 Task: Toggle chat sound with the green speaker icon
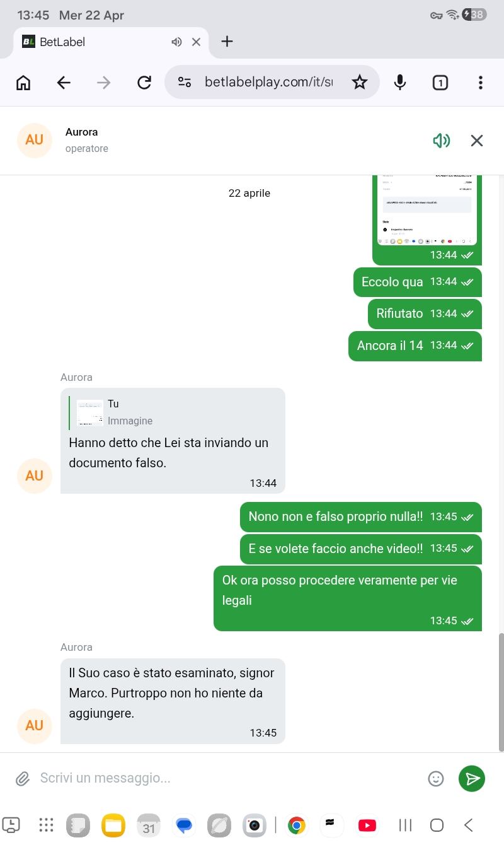[x=442, y=140]
